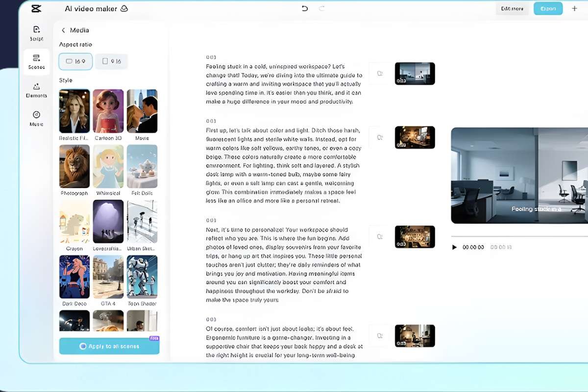Select the GTA 4 style

(108, 276)
